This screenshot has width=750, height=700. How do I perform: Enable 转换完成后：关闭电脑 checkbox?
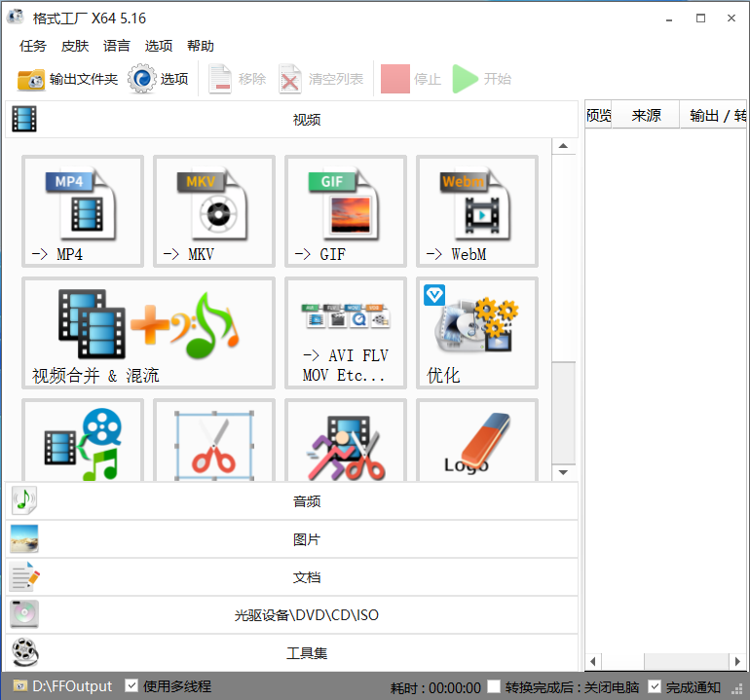pos(495,686)
